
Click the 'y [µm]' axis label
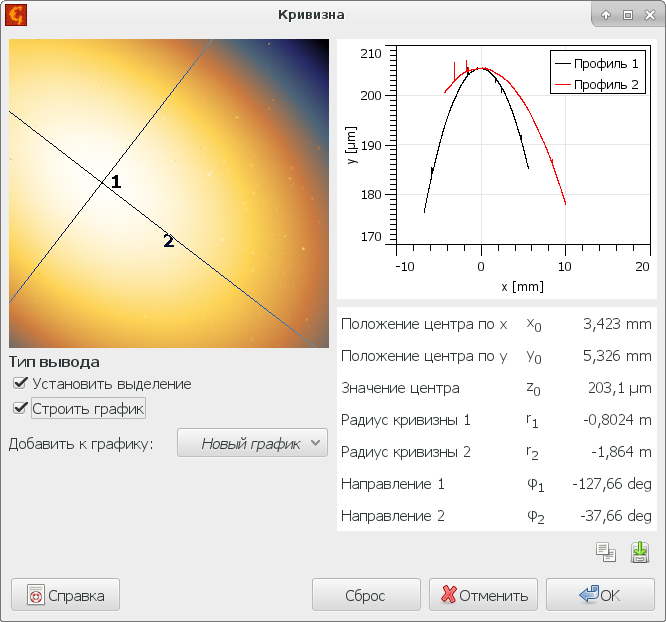coord(351,144)
